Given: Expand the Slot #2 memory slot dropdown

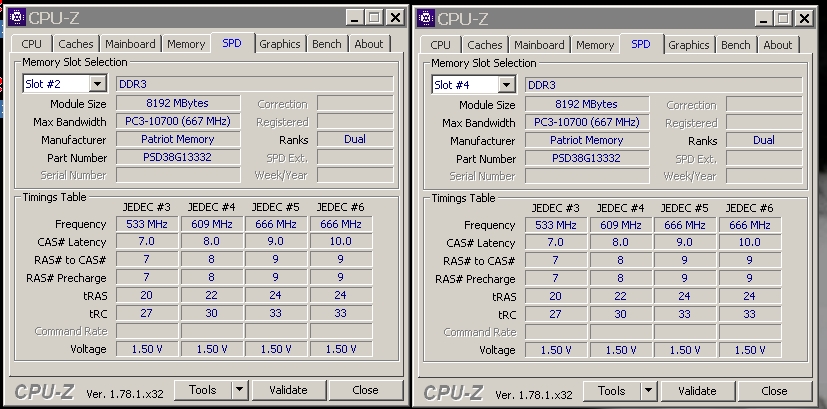Looking at the screenshot, I should click(98, 84).
